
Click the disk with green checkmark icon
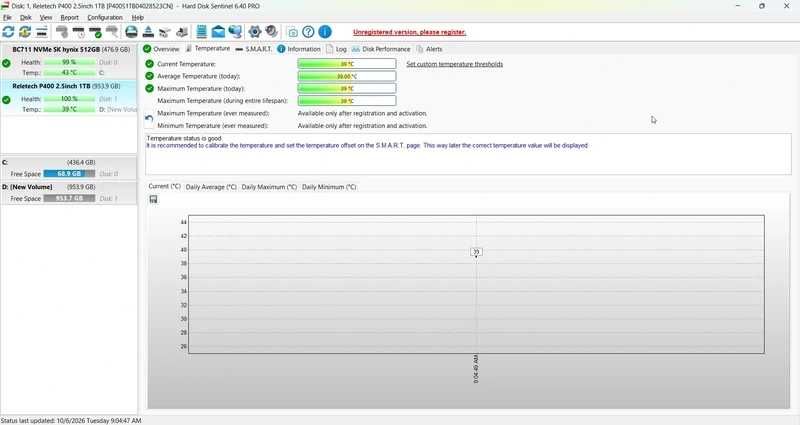(95, 32)
